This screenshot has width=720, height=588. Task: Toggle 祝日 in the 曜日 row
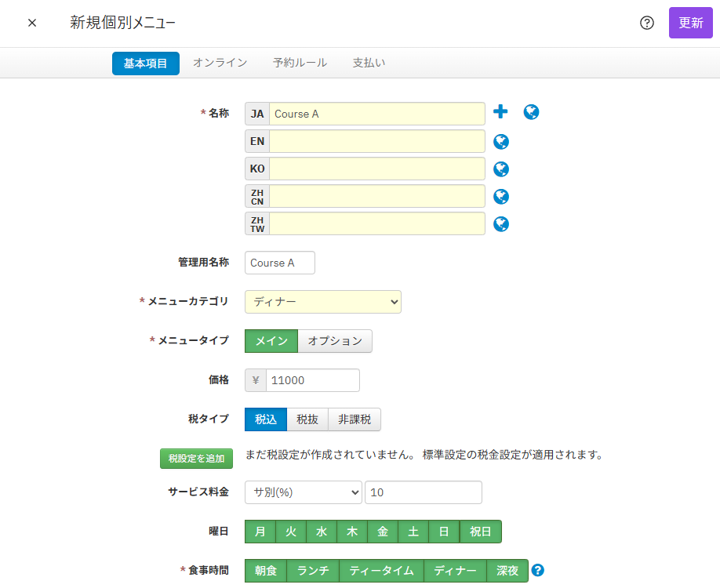point(480,532)
